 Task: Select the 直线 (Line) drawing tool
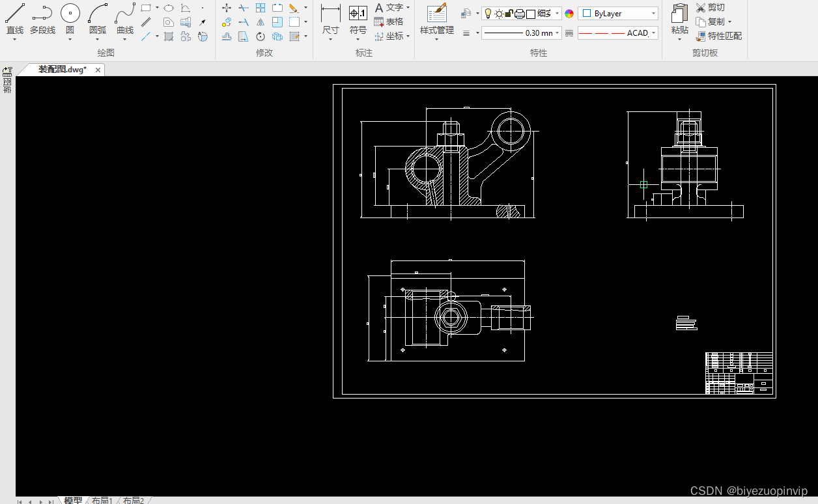[x=15, y=20]
